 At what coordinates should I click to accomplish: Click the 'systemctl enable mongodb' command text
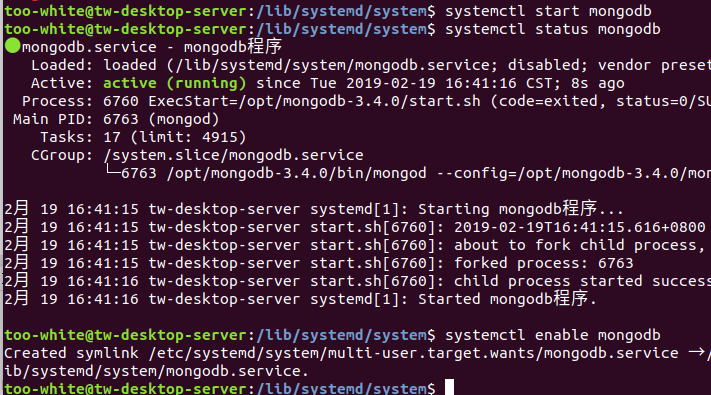pyautogui.click(x=553, y=335)
